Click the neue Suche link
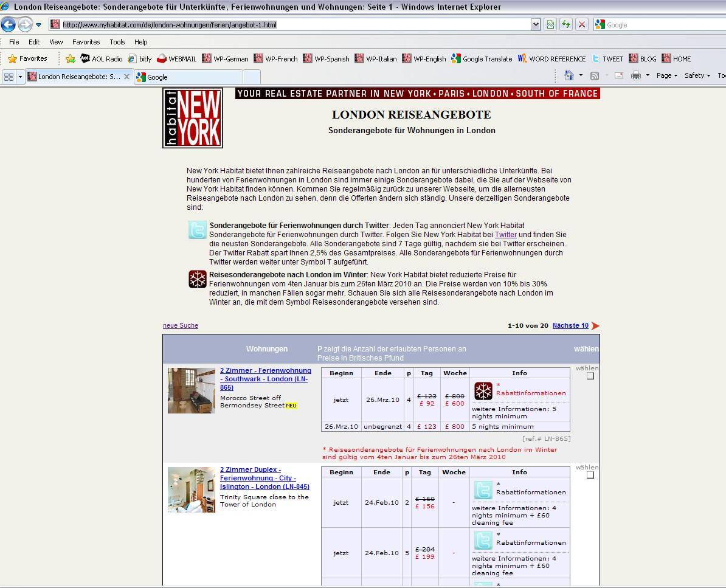The image size is (726, 588). [x=181, y=326]
